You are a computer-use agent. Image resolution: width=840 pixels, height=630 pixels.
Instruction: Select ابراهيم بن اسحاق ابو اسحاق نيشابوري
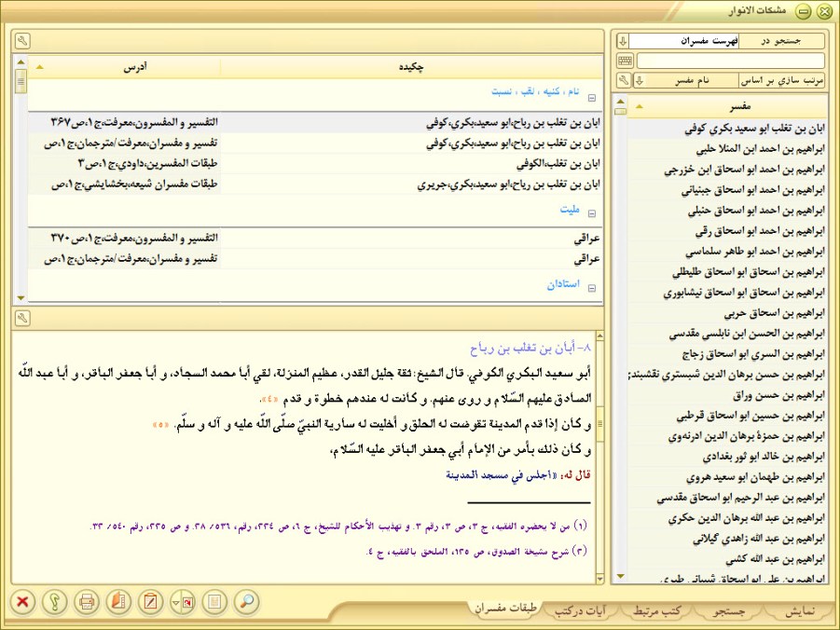(727, 293)
